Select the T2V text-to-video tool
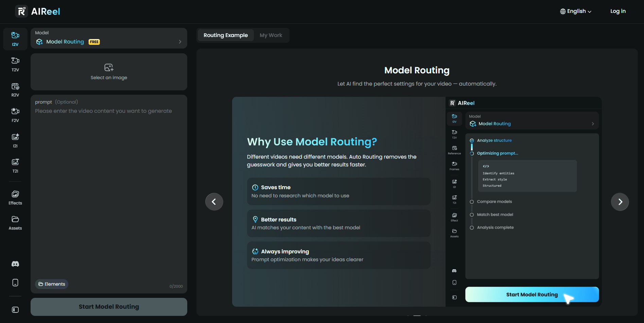Screen dimensions: 644x323 (x=15, y=65)
